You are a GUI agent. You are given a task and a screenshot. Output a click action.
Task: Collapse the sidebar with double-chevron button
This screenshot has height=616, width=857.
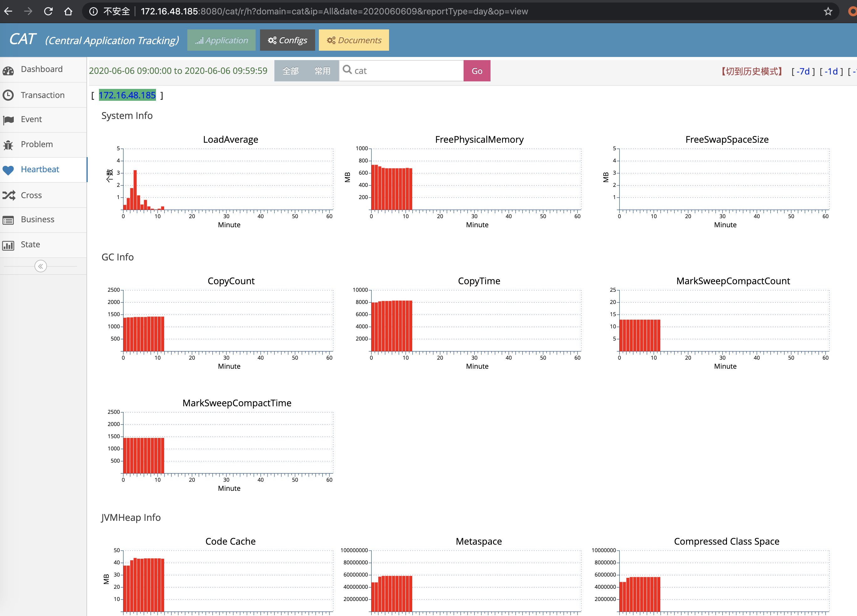[40, 266]
